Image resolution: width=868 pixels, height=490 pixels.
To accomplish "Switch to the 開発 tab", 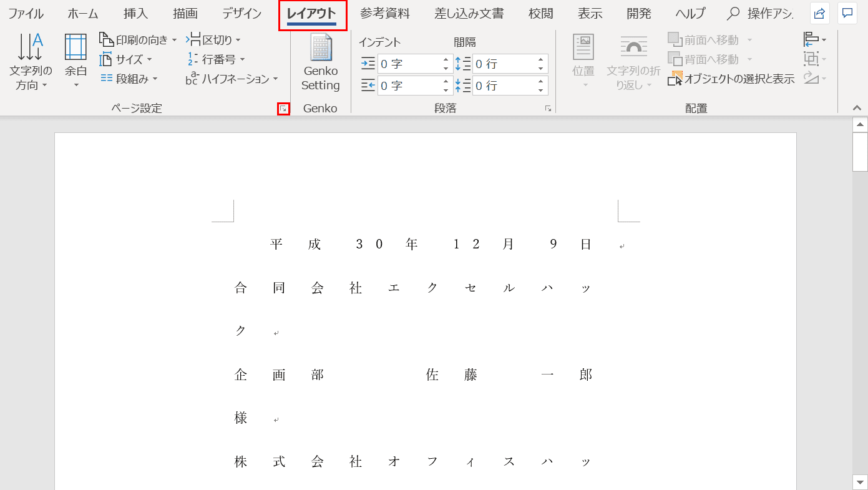I will [x=639, y=13].
